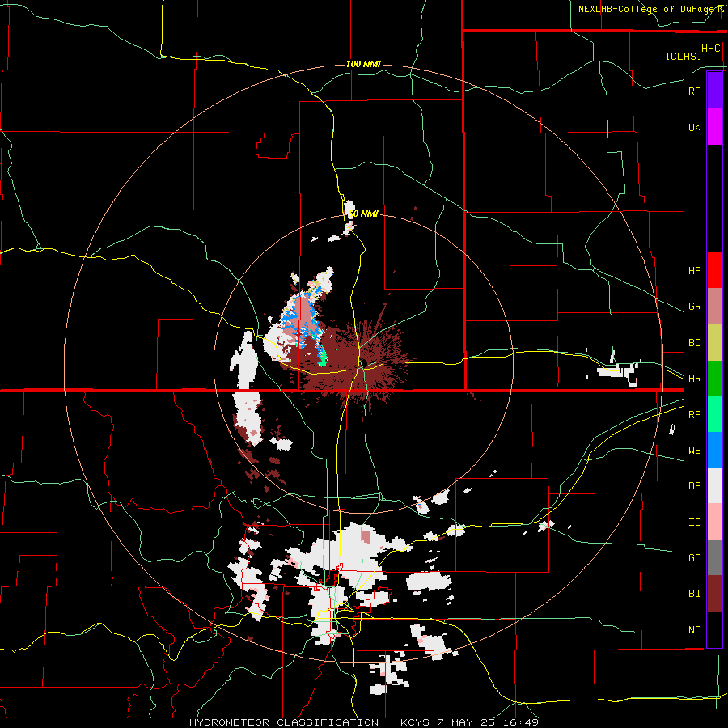Click the UK legend label
The width and height of the screenshot is (728, 728).
point(694,127)
